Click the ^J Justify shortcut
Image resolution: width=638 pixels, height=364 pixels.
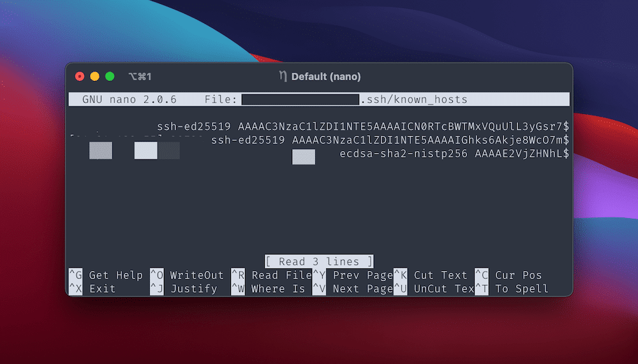(x=184, y=289)
